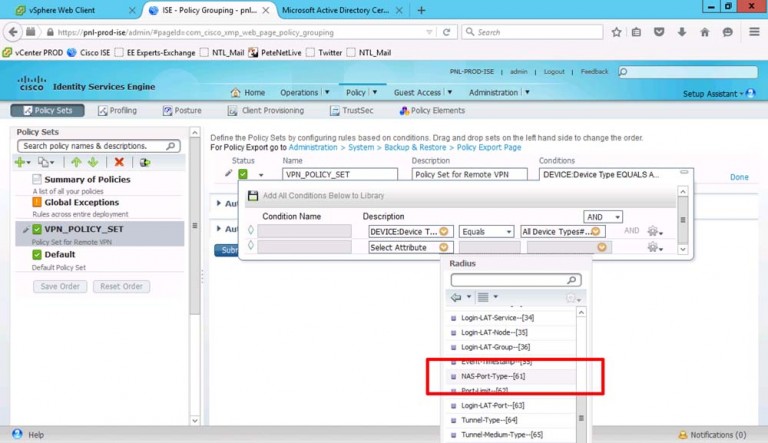
Task: Expand the second collapsed policy section triangle
Action: 218,228
